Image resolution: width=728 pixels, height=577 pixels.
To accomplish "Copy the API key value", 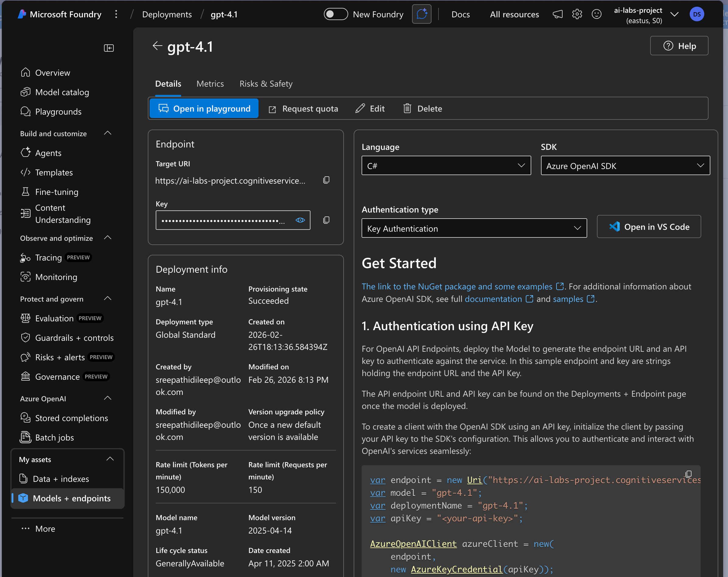I will pyautogui.click(x=326, y=220).
